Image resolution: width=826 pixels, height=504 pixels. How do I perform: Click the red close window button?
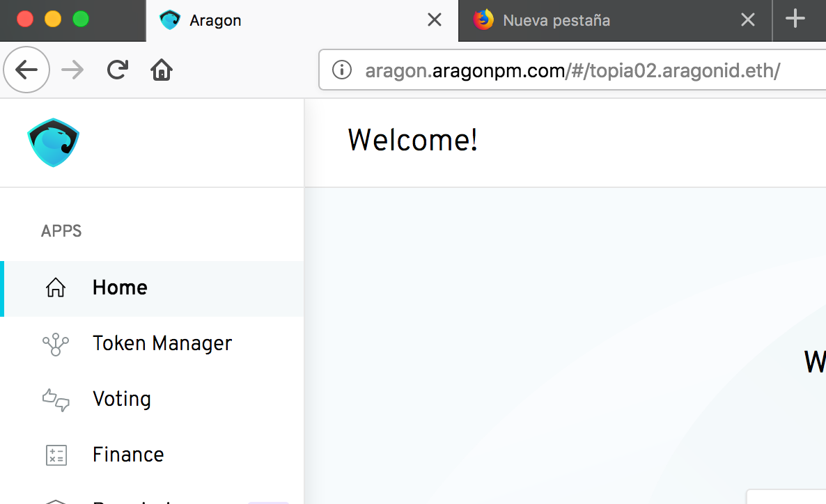coord(25,19)
